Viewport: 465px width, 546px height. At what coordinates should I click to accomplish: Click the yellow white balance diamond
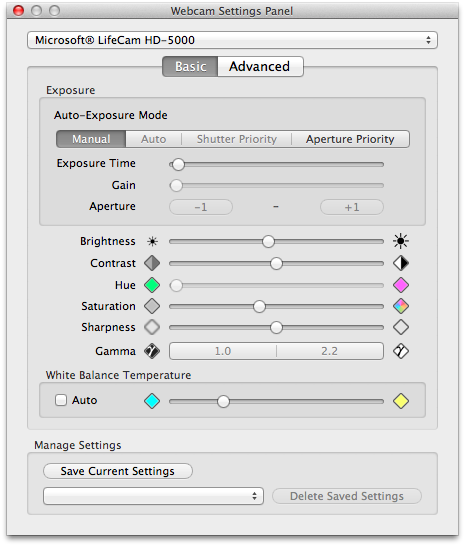(401, 401)
